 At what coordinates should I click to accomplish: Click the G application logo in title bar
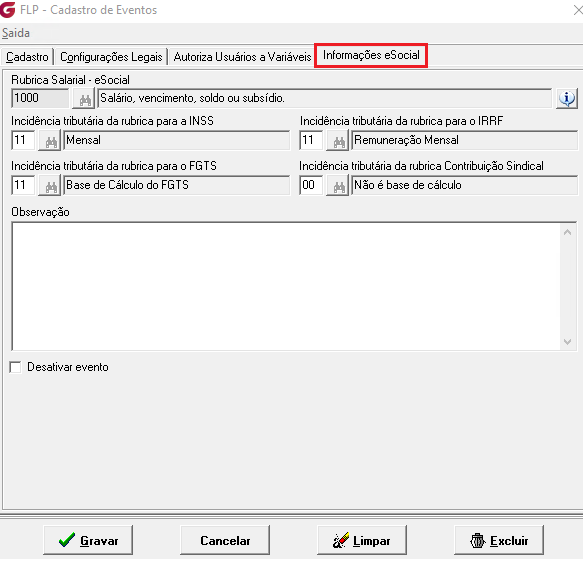(7, 10)
